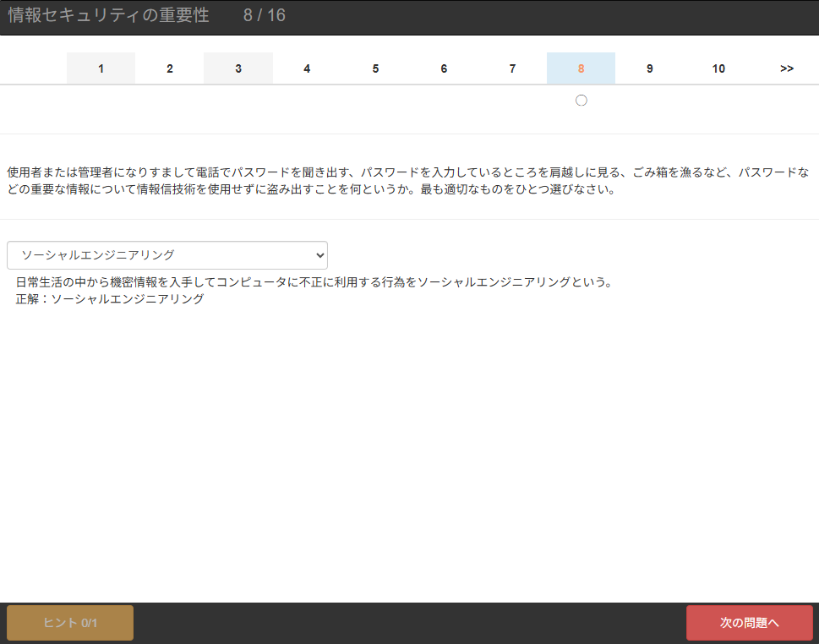This screenshot has height=644, width=819.
Task: Show more questions with the >> arrow
Action: tap(786, 68)
